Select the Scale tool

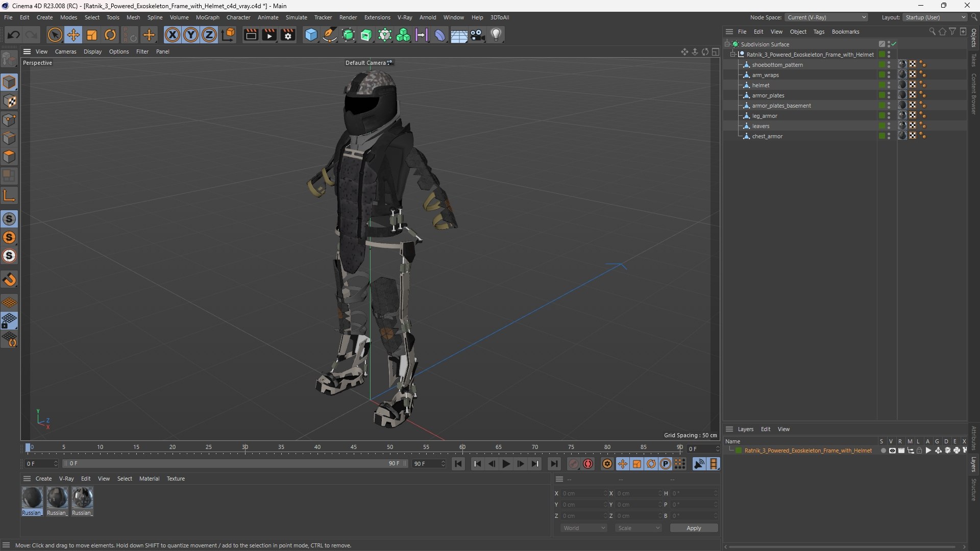[92, 35]
